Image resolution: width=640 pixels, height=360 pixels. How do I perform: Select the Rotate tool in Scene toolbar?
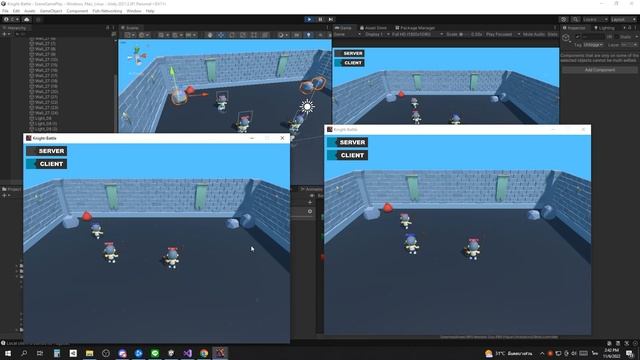232,35
